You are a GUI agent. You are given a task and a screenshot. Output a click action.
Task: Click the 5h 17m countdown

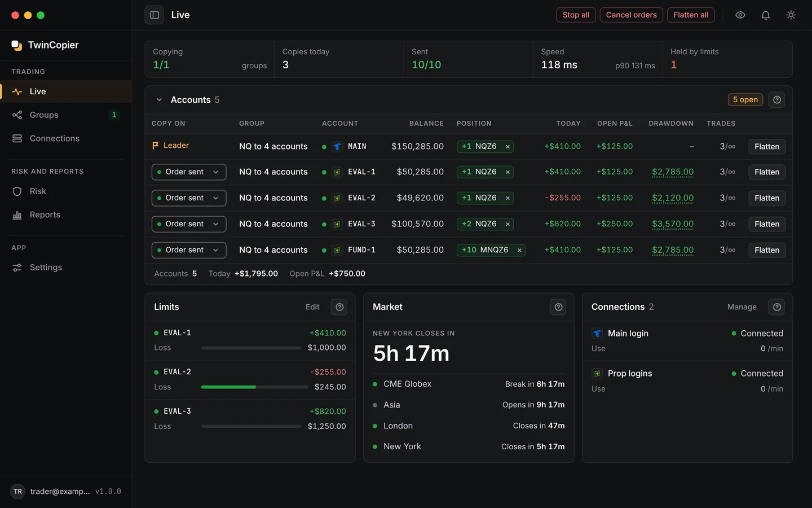click(x=411, y=354)
